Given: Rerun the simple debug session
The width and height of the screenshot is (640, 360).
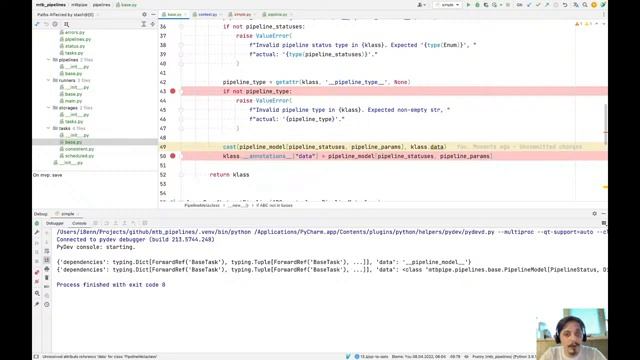Looking at the screenshot, I should pos(37,223).
